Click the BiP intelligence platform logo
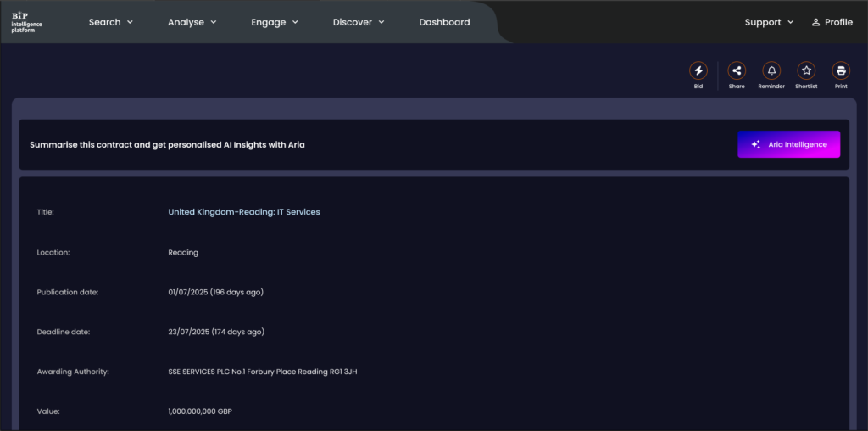The width and height of the screenshot is (868, 431). point(26,21)
